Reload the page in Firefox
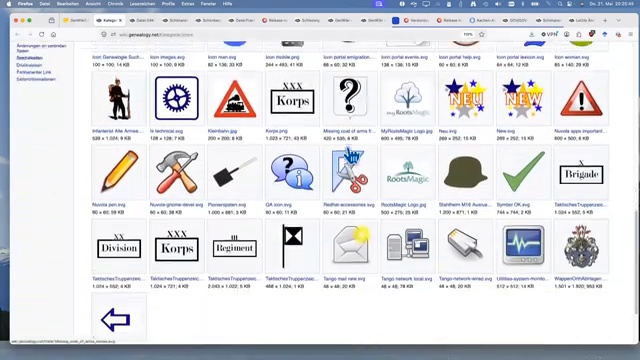The width and height of the screenshot is (640, 360). [42, 35]
